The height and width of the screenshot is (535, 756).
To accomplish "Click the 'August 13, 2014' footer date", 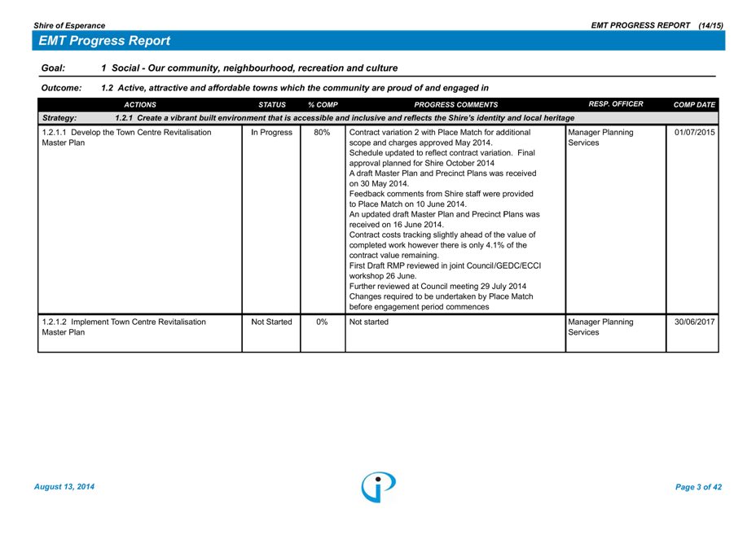I will (64, 487).
